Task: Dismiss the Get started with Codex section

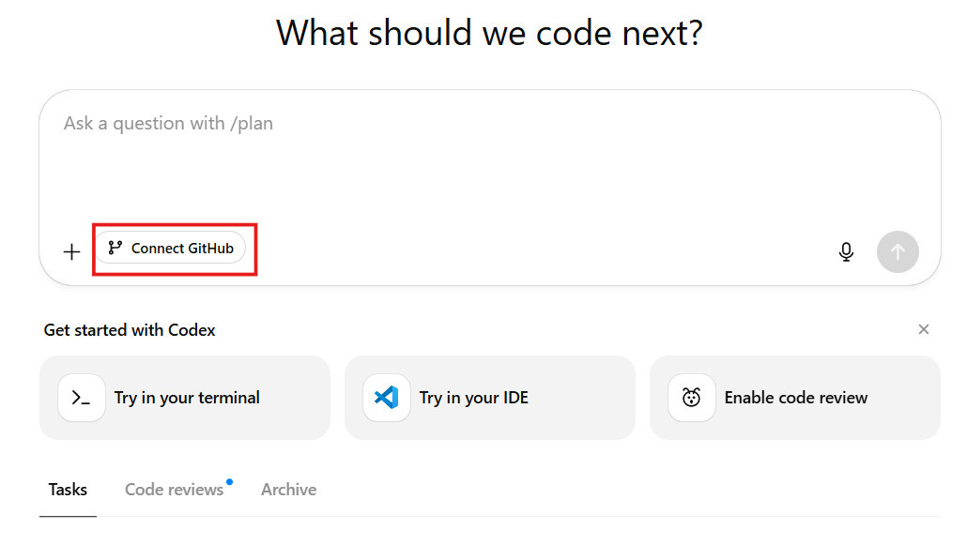Action: (924, 329)
